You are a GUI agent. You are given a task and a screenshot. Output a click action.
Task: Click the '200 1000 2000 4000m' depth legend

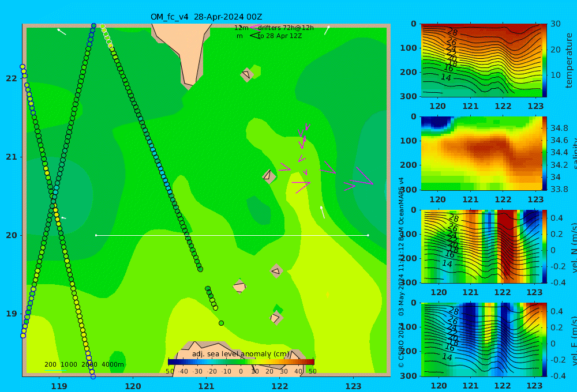pos(84,364)
